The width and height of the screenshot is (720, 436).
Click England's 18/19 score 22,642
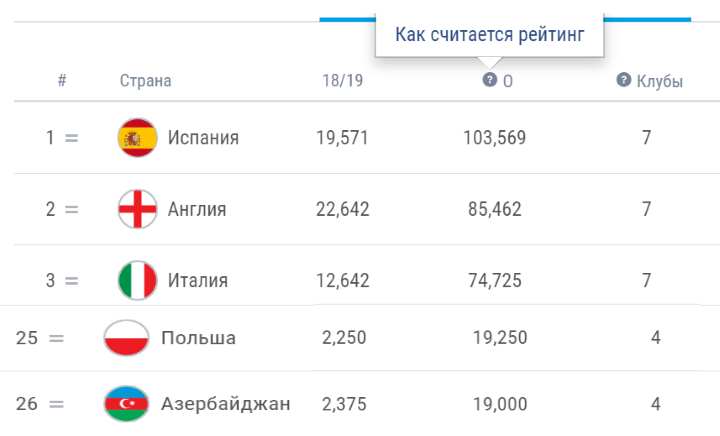click(x=343, y=209)
